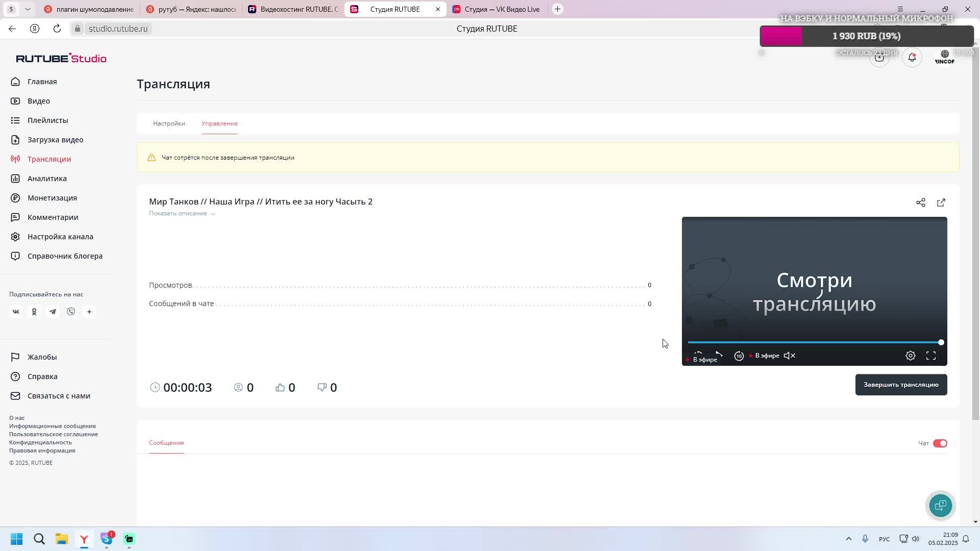Open stream in new window icon
Image resolution: width=980 pixels, height=551 pixels.
pyautogui.click(x=941, y=203)
